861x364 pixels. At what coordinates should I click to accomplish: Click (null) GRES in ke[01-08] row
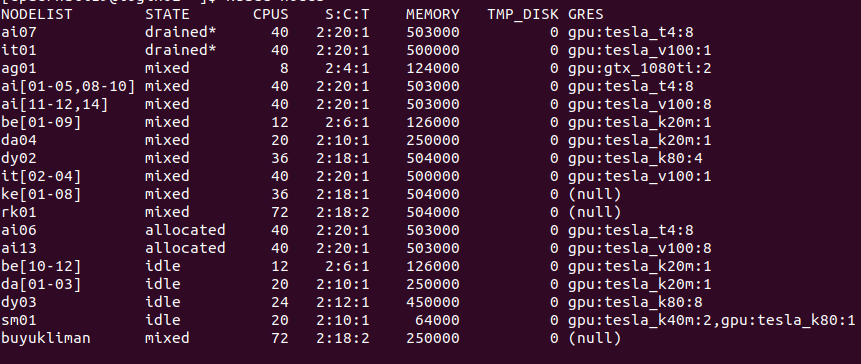(x=595, y=194)
